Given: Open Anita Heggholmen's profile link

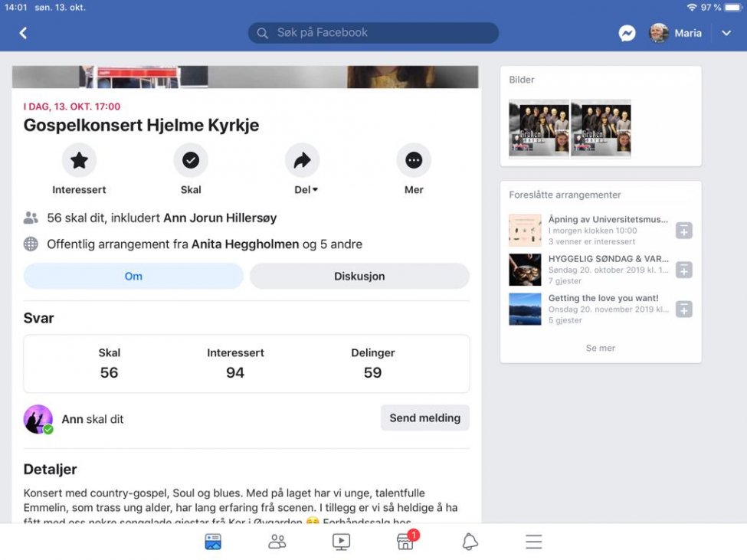Looking at the screenshot, I should click(245, 244).
